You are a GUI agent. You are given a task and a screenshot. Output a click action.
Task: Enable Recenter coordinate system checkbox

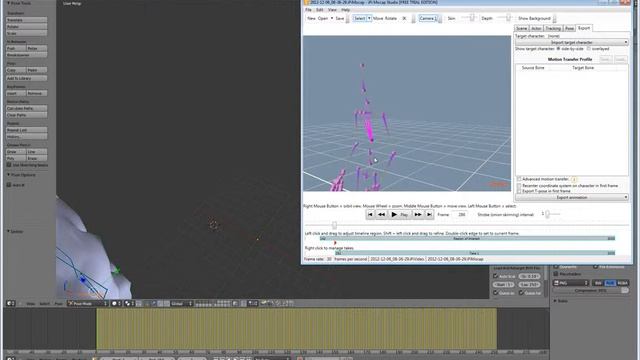519,186
